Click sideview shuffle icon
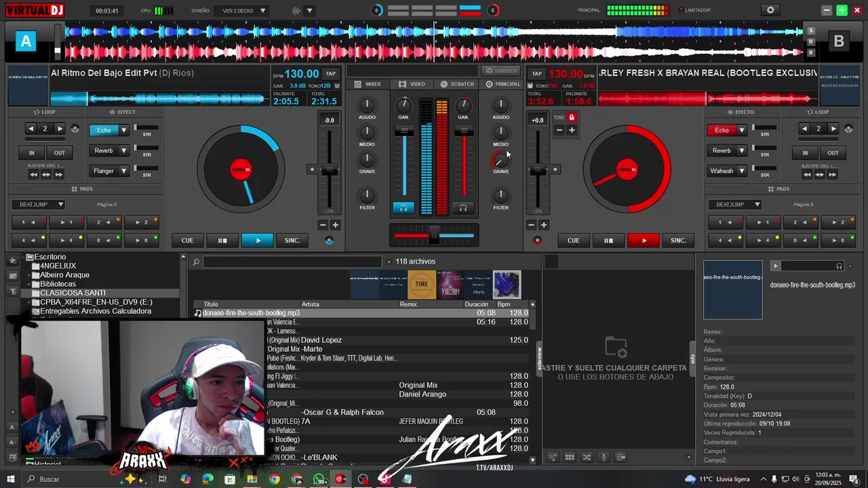The width and height of the screenshot is (868, 488). pos(587,457)
